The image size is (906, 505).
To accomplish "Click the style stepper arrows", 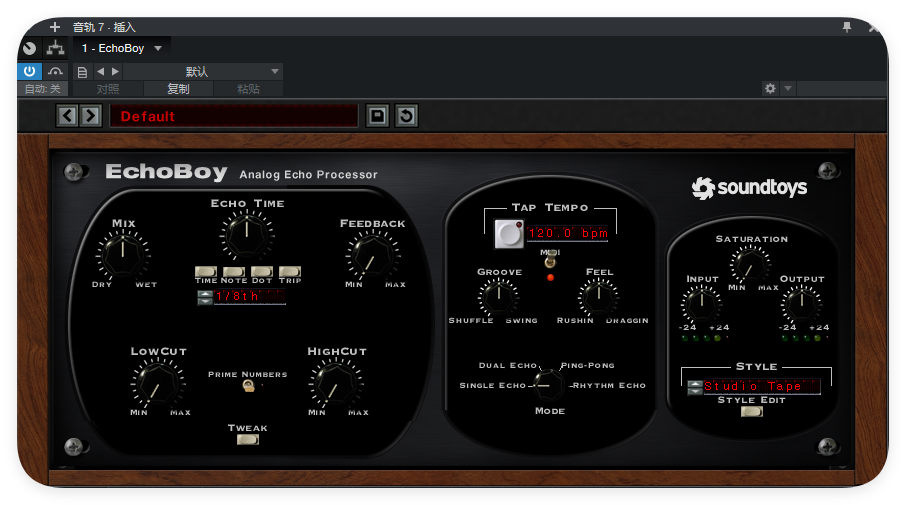I will pos(695,387).
